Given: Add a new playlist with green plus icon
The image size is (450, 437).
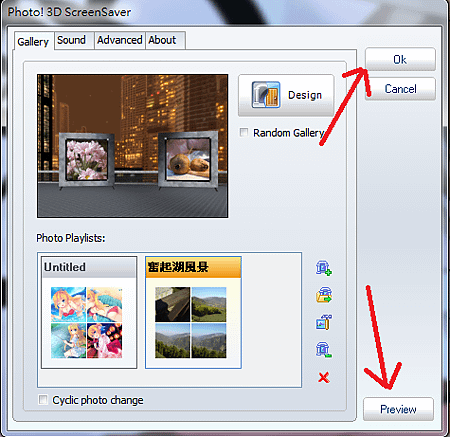Looking at the screenshot, I should [323, 268].
